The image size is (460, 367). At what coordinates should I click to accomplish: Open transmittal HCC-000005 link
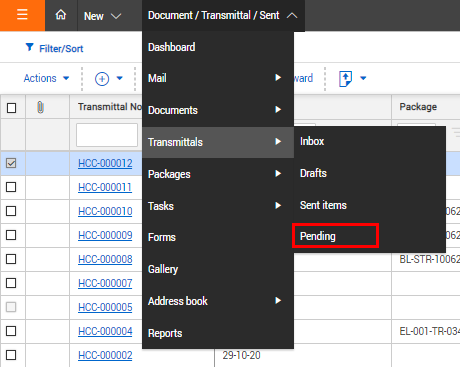coord(105,307)
